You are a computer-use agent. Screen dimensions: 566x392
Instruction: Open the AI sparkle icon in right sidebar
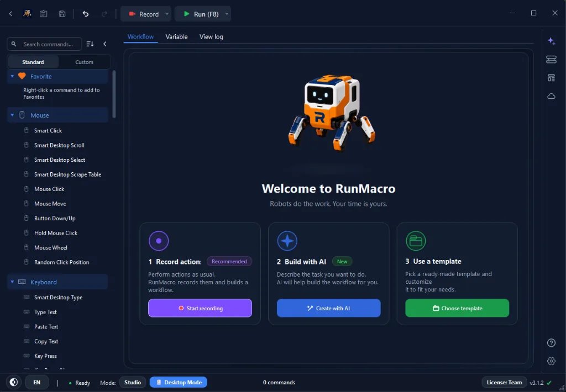pos(551,41)
